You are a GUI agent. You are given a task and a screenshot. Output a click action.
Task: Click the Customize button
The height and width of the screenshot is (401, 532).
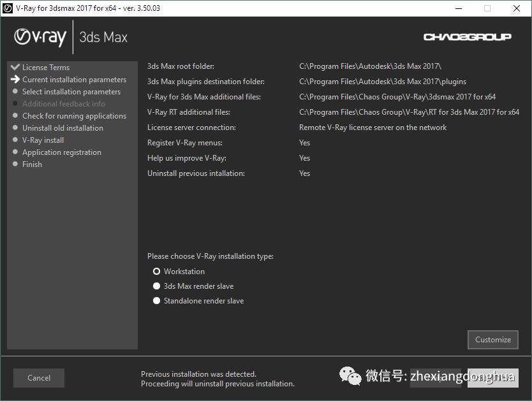click(492, 340)
